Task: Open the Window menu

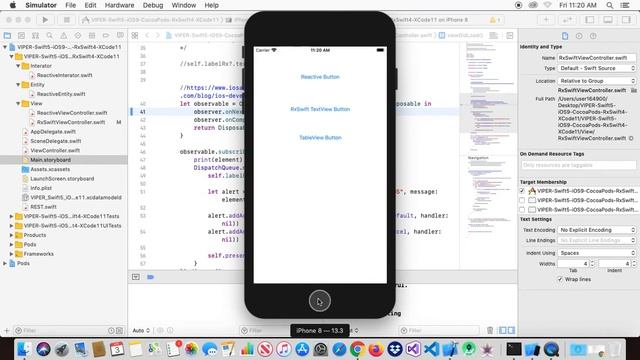Action: [x=184, y=5]
